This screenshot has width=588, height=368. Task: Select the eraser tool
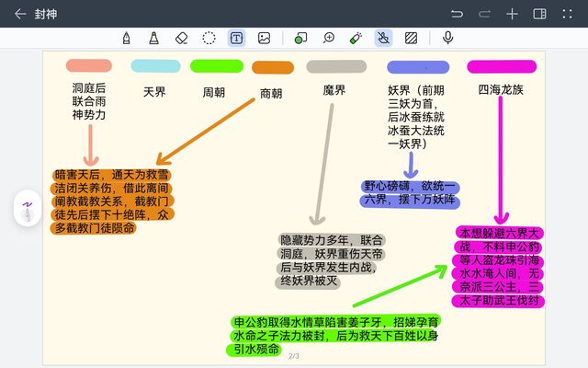[x=181, y=38]
